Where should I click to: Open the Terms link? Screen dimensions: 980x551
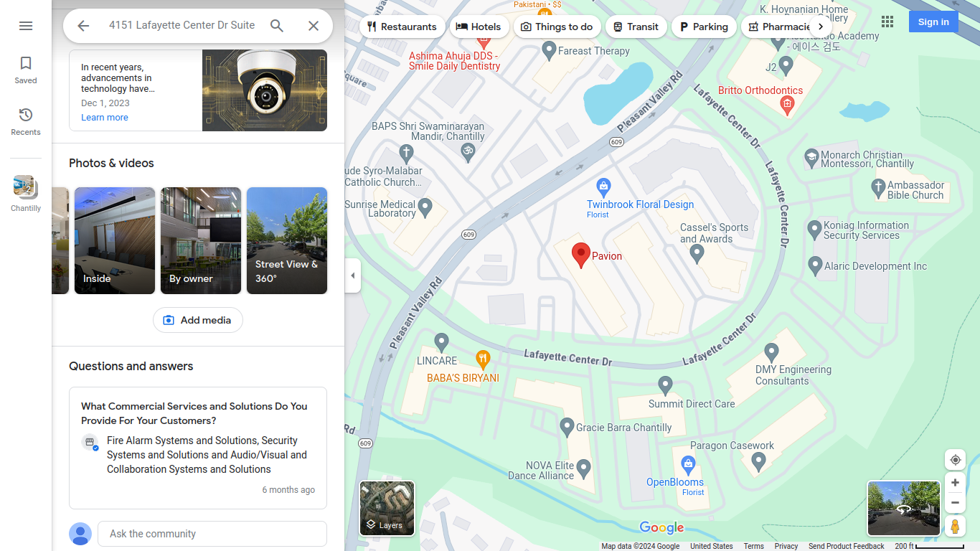[753, 546]
